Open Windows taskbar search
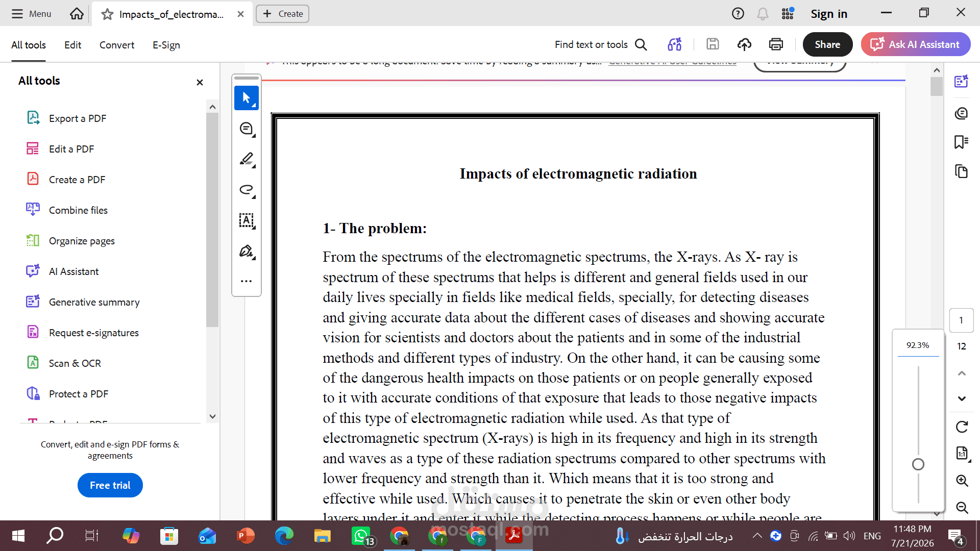This screenshot has width=980, height=551. (x=55, y=536)
